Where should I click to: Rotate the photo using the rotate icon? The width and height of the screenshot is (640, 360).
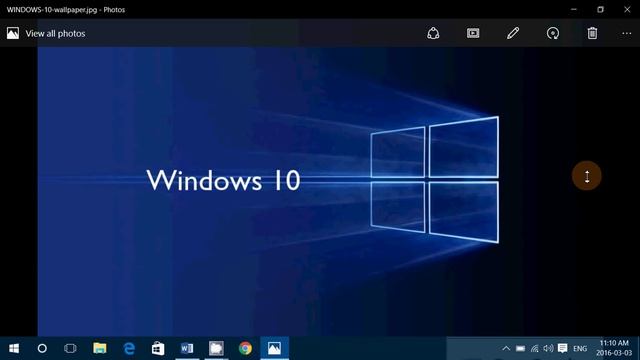(553, 33)
